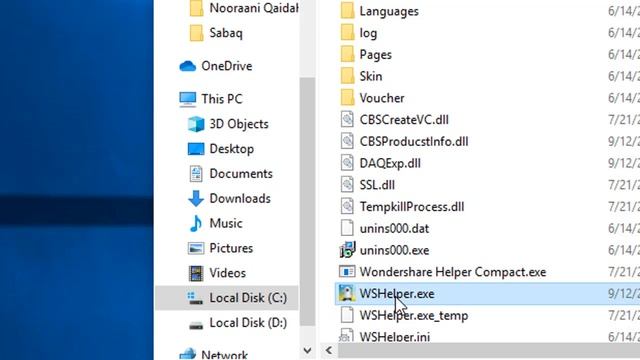Click the Skin folder icon
The height and width of the screenshot is (360, 640).
coord(347,76)
